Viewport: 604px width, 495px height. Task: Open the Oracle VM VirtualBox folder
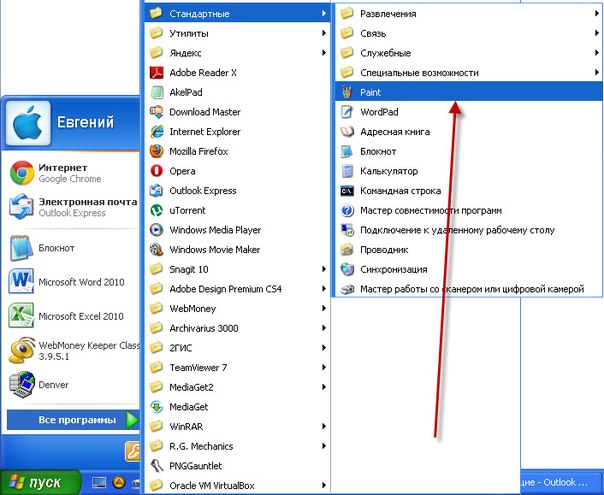click(x=237, y=485)
